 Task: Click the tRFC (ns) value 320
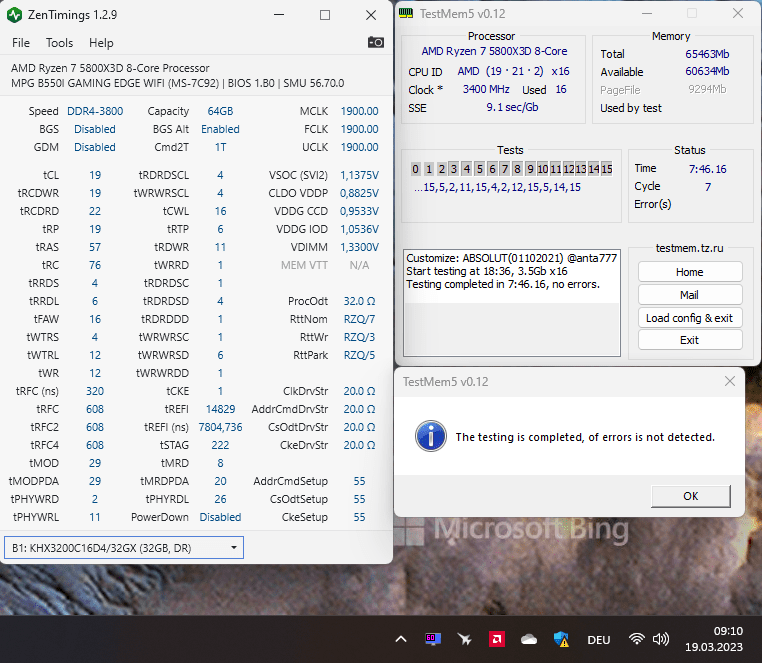click(95, 391)
